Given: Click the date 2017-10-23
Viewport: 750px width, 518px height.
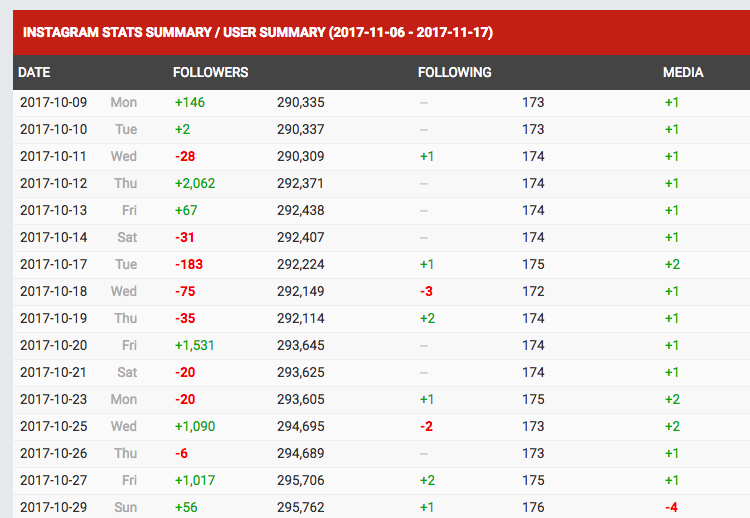Looking at the screenshot, I should coord(54,399).
